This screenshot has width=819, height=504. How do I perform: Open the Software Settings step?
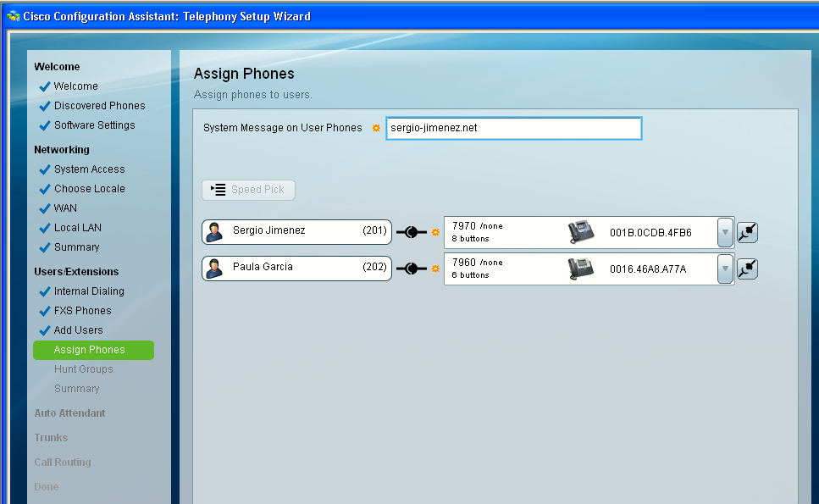click(95, 125)
